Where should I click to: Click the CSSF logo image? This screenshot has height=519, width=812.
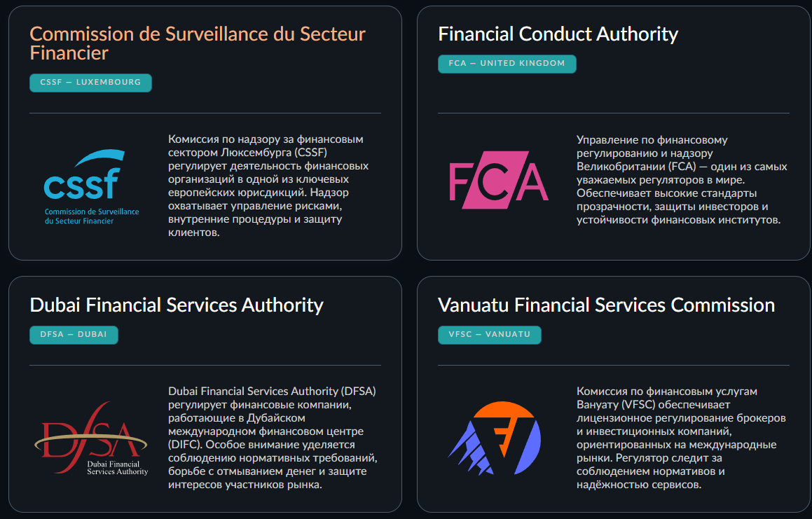pos(91,187)
